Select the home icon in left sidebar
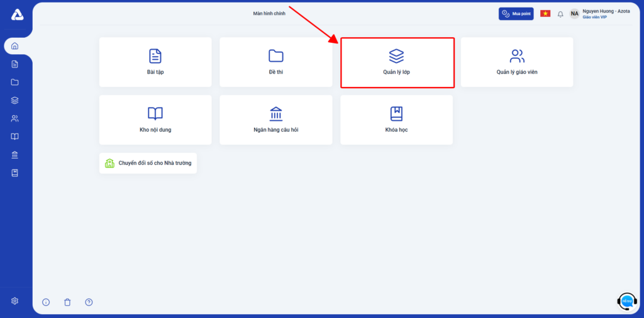644x318 pixels. coord(15,46)
